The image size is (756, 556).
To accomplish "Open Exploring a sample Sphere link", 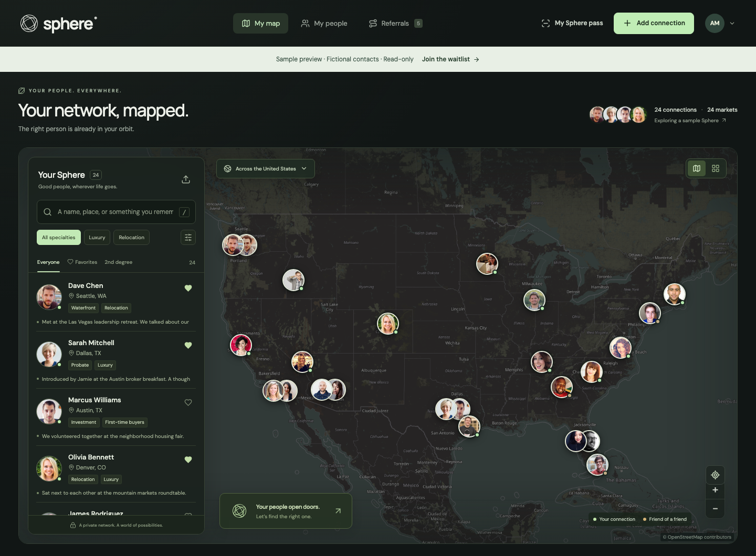I will [x=690, y=121].
